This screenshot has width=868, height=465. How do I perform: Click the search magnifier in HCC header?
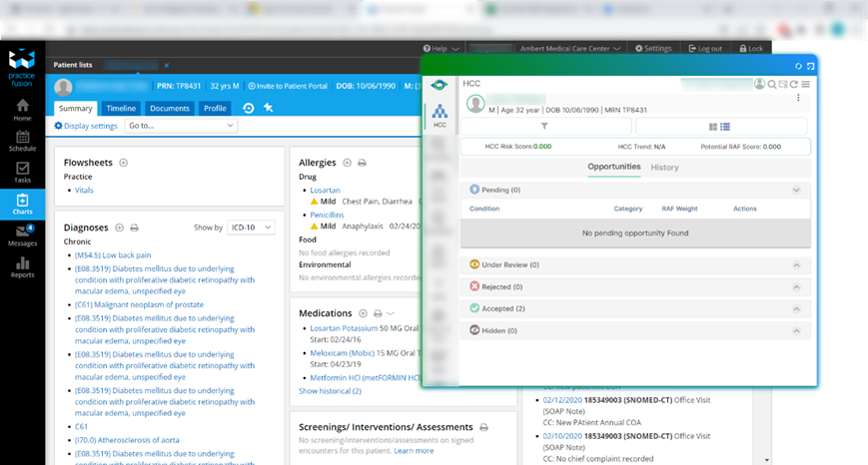(772, 85)
